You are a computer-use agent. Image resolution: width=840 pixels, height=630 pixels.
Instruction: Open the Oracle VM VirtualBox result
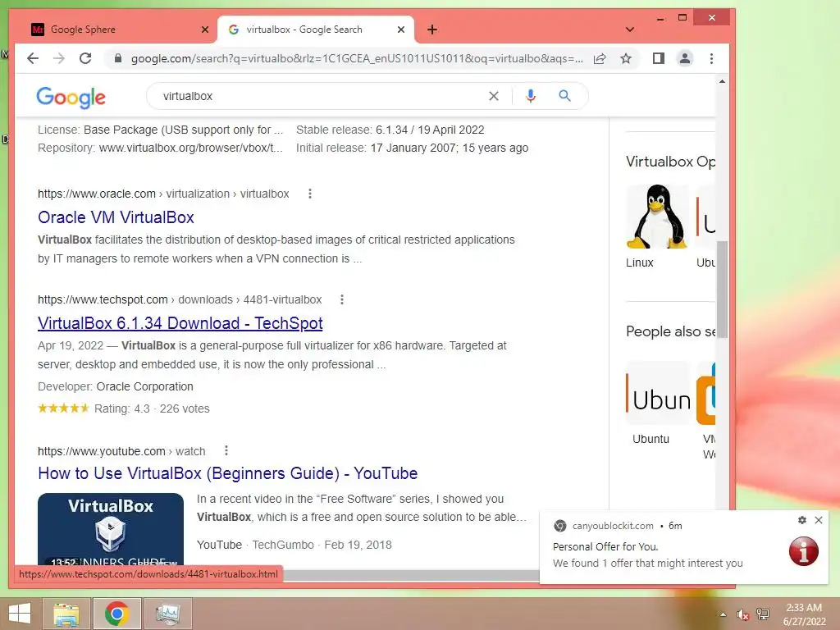point(116,217)
